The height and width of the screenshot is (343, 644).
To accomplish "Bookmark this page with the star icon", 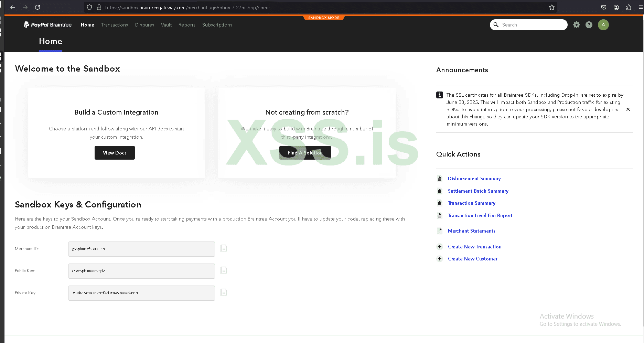I will pyautogui.click(x=552, y=7).
